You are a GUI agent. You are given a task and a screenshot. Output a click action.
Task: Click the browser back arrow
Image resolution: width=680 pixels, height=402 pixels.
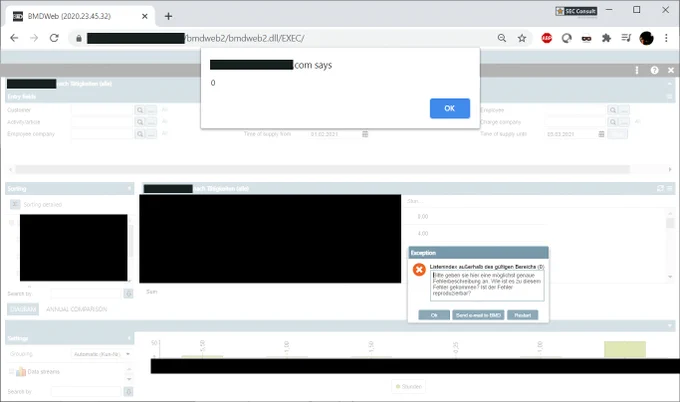click(14, 38)
